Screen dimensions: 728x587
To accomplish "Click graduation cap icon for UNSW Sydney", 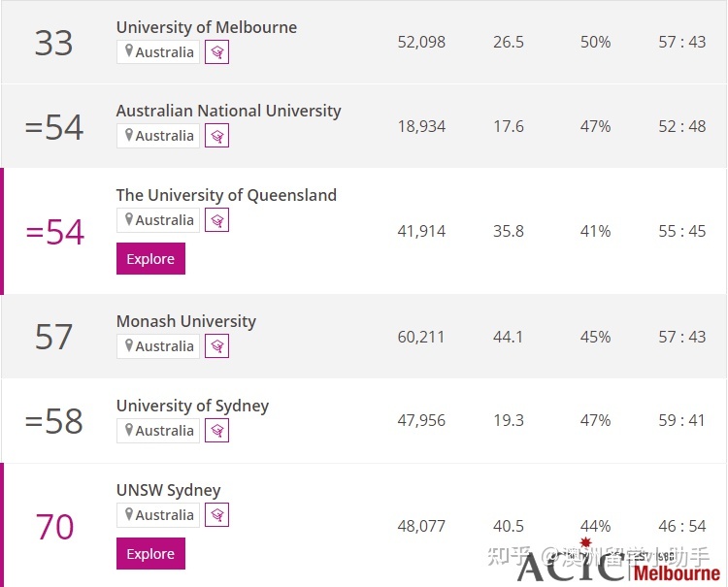I will [x=216, y=515].
